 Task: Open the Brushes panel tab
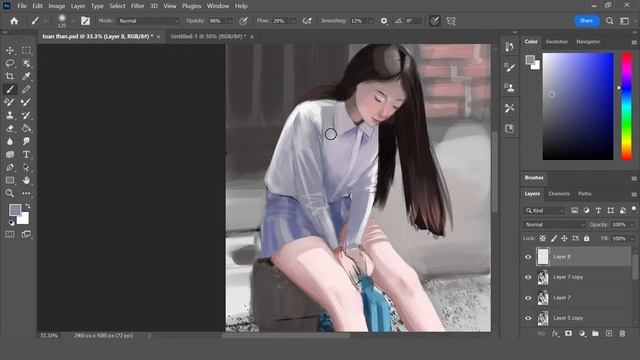(x=534, y=178)
